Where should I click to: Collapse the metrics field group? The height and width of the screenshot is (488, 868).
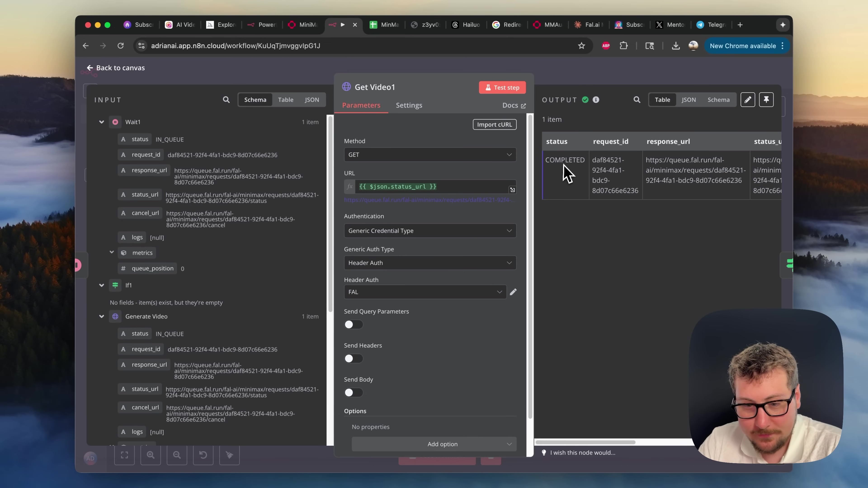coord(111,252)
